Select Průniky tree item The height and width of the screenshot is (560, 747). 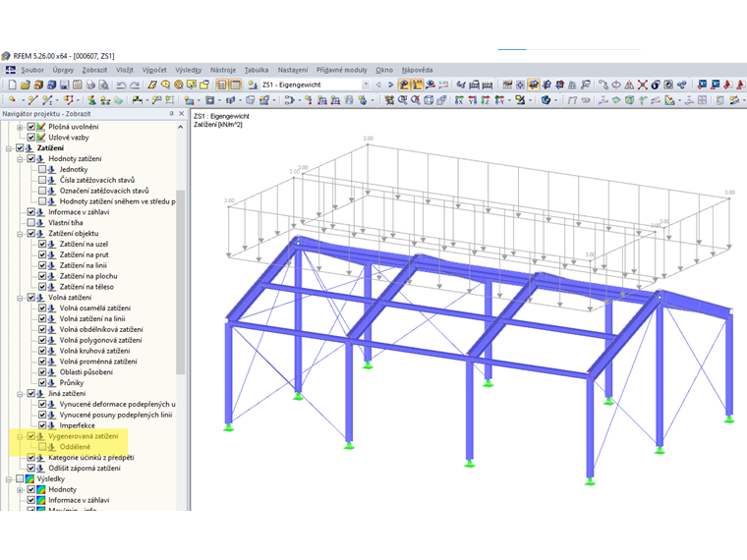[72, 382]
